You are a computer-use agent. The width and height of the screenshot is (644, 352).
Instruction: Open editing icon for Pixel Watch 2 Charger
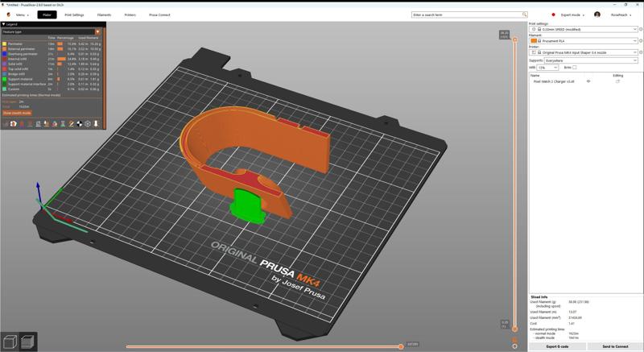coord(617,81)
